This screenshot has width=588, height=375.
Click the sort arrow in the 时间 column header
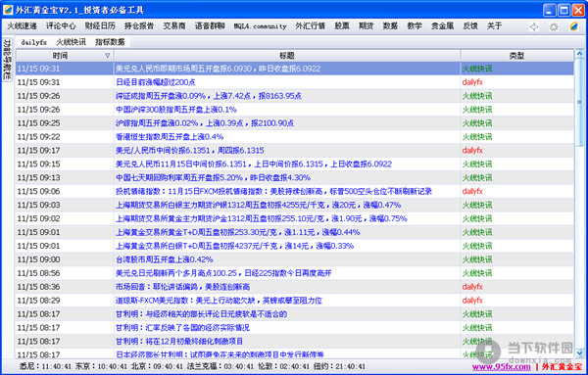click(107, 56)
